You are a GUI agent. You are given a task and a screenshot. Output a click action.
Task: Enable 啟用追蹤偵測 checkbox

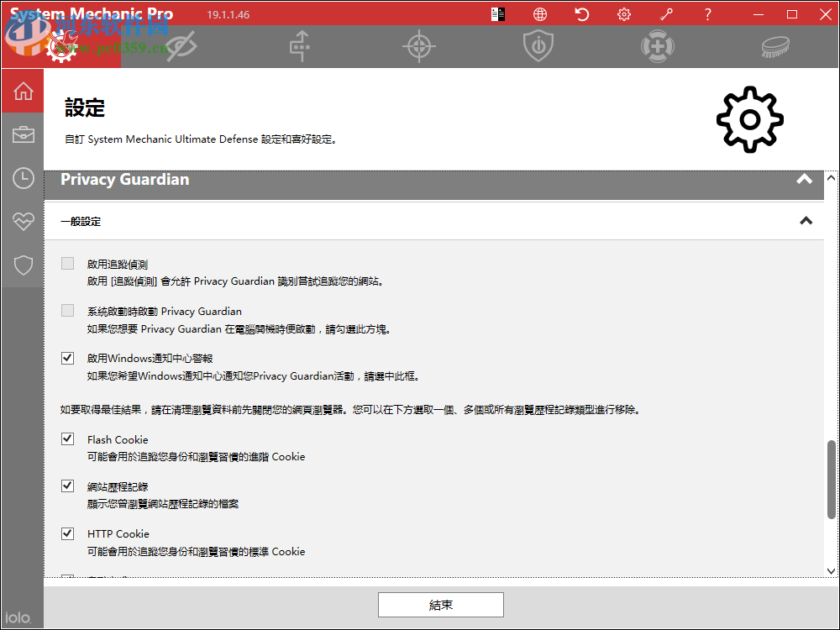coord(67,263)
